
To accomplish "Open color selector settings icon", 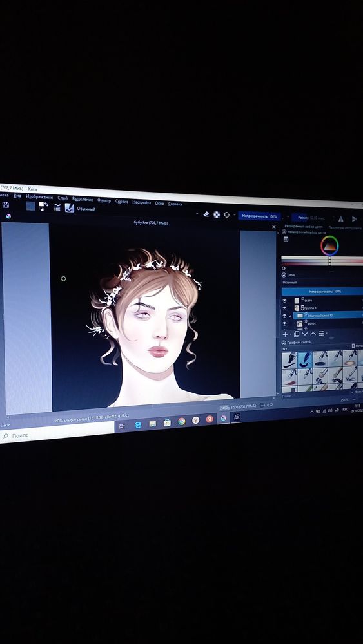I will (286, 239).
